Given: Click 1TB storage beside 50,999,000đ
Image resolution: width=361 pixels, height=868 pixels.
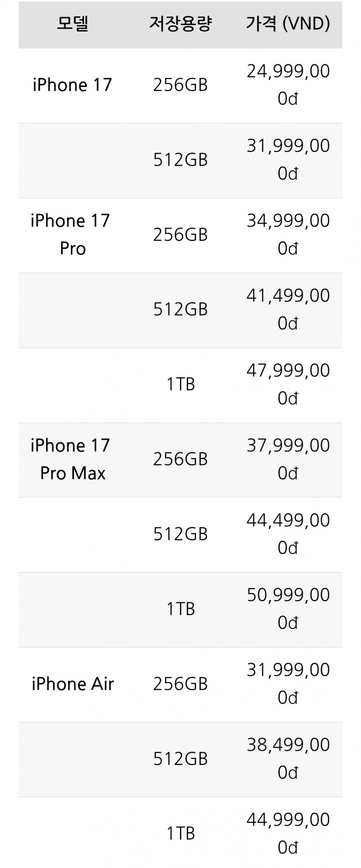Looking at the screenshot, I should tap(180, 609).
